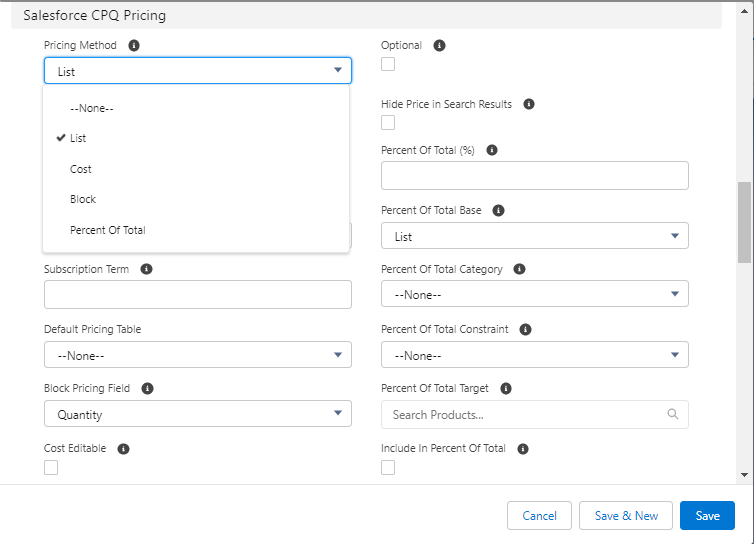Click the Subscription Term input field
Image resolution: width=754 pixels, height=544 pixels.
click(x=197, y=295)
